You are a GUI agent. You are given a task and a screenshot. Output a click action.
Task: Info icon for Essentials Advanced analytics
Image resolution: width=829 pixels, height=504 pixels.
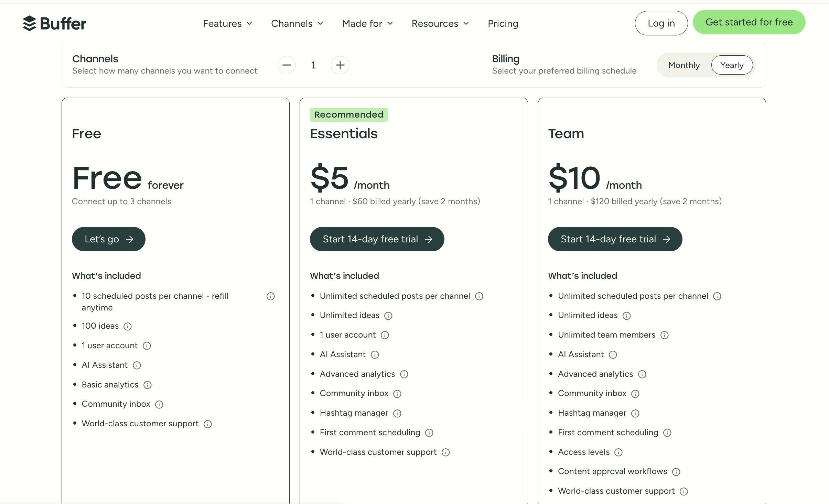[x=404, y=374]
